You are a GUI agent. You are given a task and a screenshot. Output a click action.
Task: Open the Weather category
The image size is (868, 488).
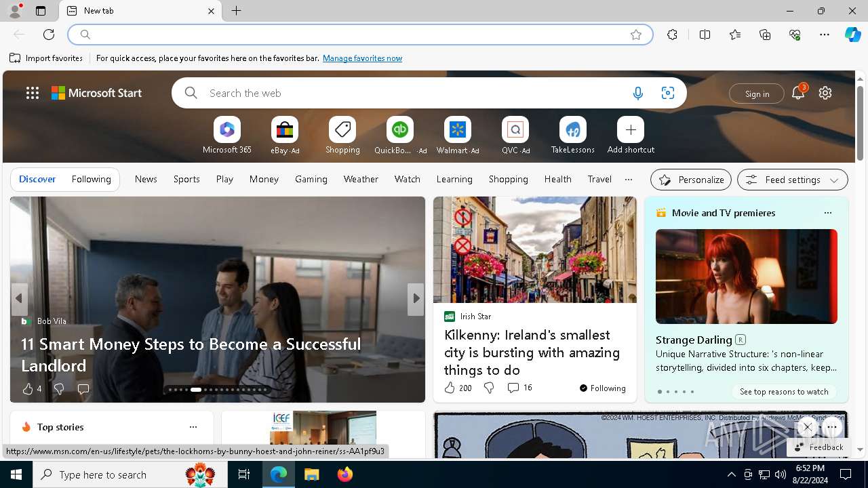coord(361,179)
